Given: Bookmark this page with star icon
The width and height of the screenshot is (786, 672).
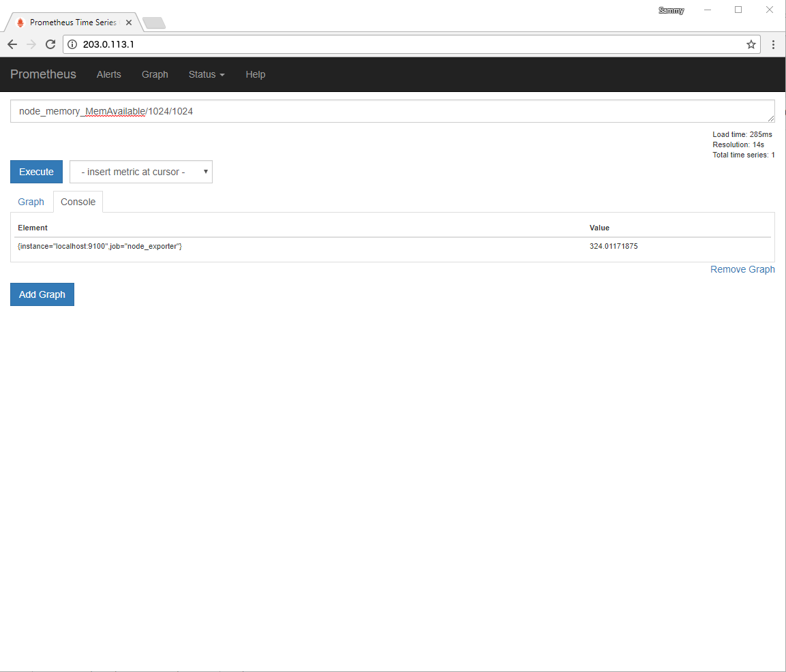Looking at the screenshot, I should pos(751,44).
